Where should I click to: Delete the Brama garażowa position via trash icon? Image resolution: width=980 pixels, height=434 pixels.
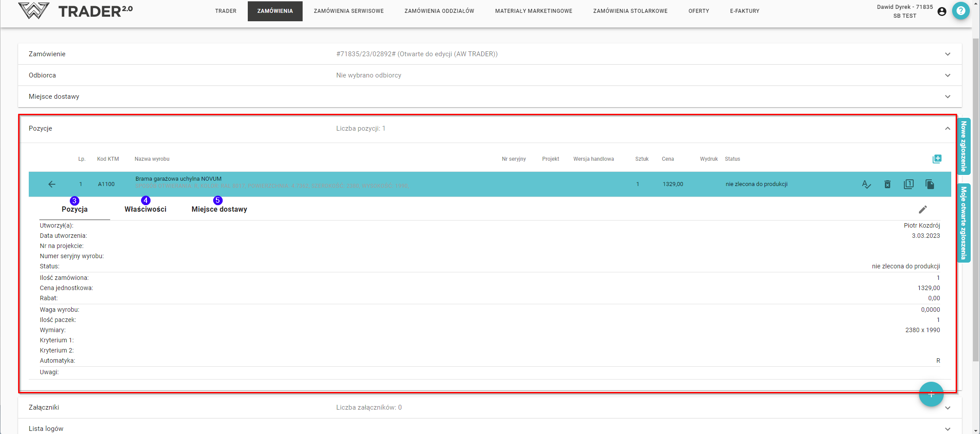887,184
